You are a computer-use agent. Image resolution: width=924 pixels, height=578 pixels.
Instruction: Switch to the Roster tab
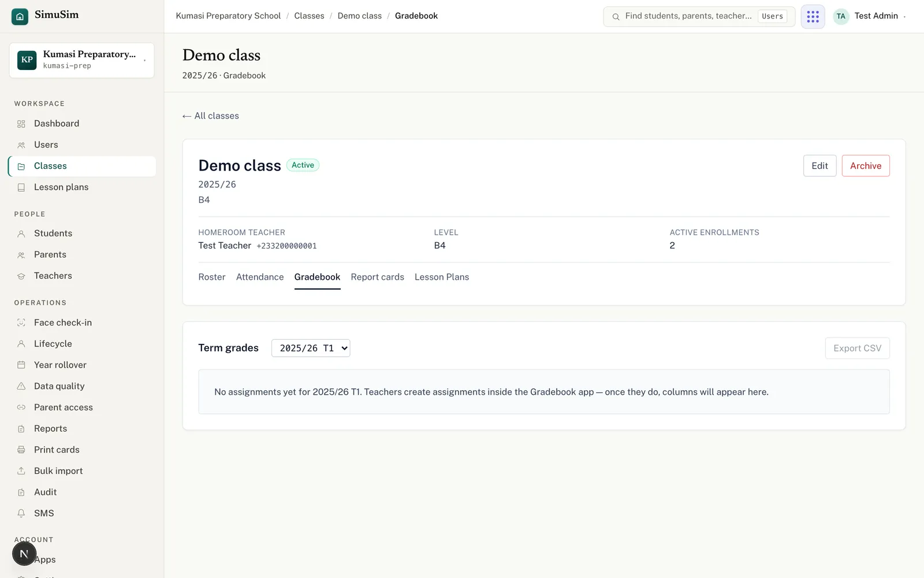[x=212, y=277]
